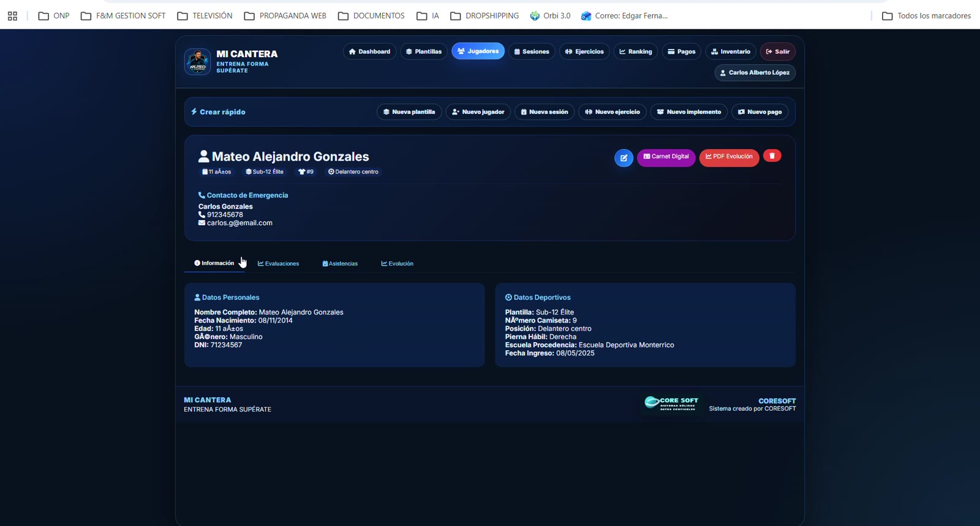Download the PDF Evolución report
This screenshot has width=980, height=526.
729,157
